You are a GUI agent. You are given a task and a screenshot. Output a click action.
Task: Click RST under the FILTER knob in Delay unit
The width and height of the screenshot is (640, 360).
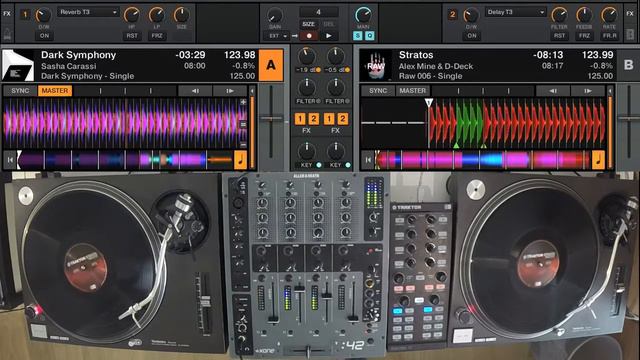[x=559, y=36]
